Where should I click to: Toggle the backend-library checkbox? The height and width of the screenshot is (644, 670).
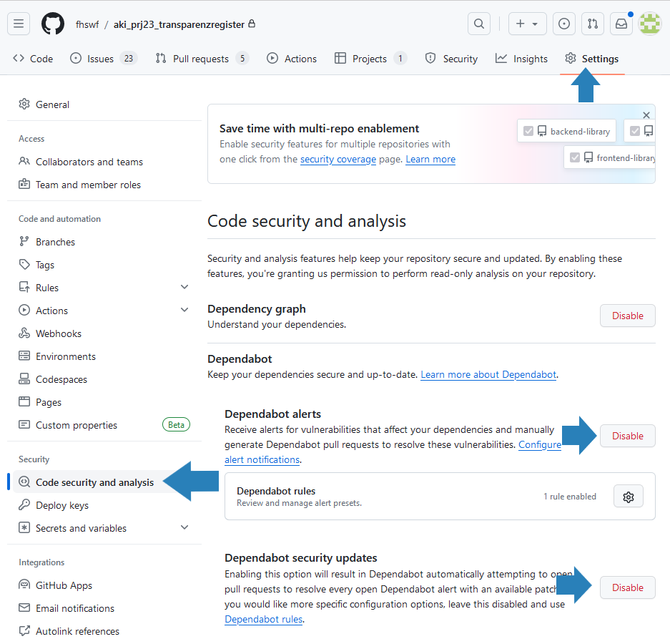pyautogui.click(x=529, y=131)
